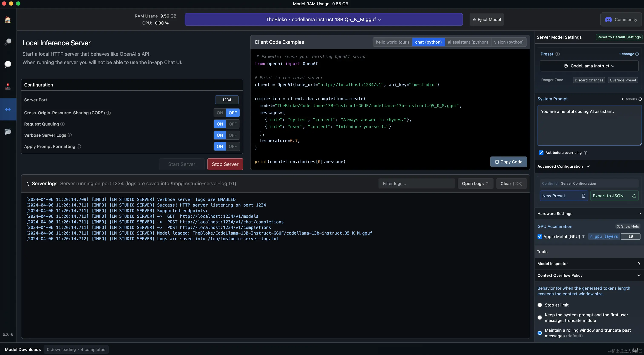
Task: Open the Local Server arrows sidebar icon
Action: 8,109
